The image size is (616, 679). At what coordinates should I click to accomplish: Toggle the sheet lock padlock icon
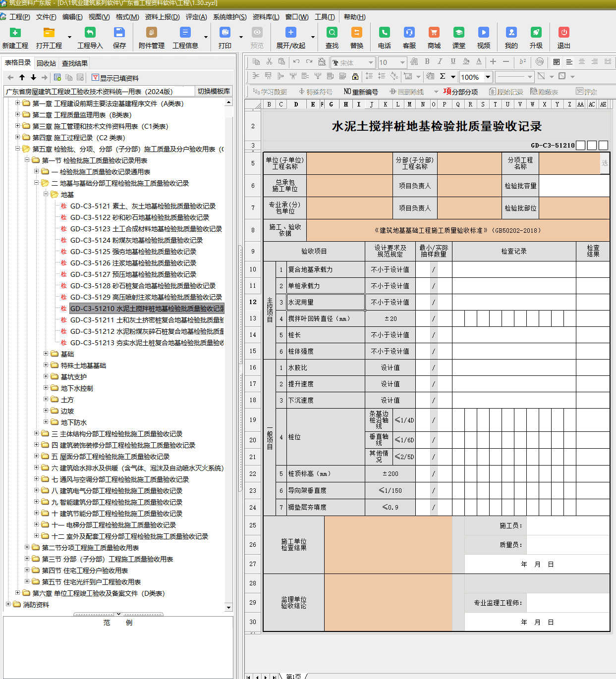(x=355, y=76)
